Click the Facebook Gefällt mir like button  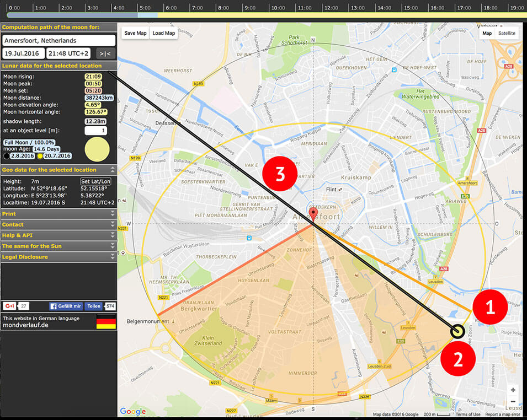[66, 306]
